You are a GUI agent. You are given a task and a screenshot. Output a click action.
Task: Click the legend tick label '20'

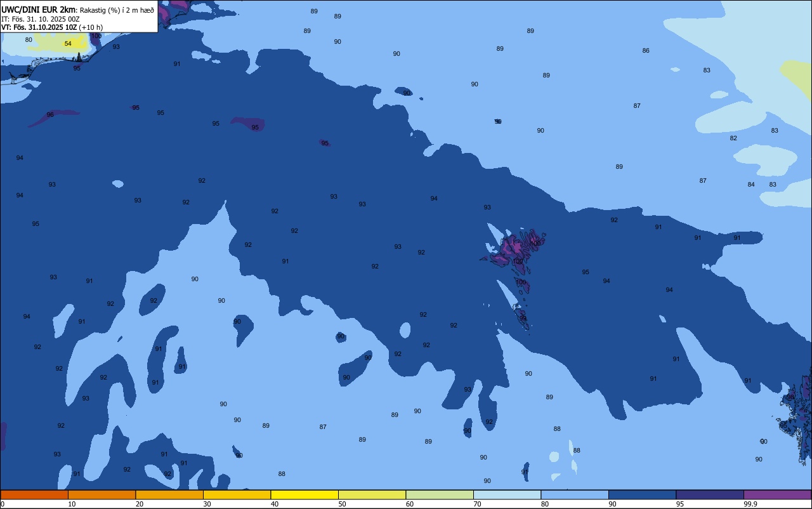[140, 504]
